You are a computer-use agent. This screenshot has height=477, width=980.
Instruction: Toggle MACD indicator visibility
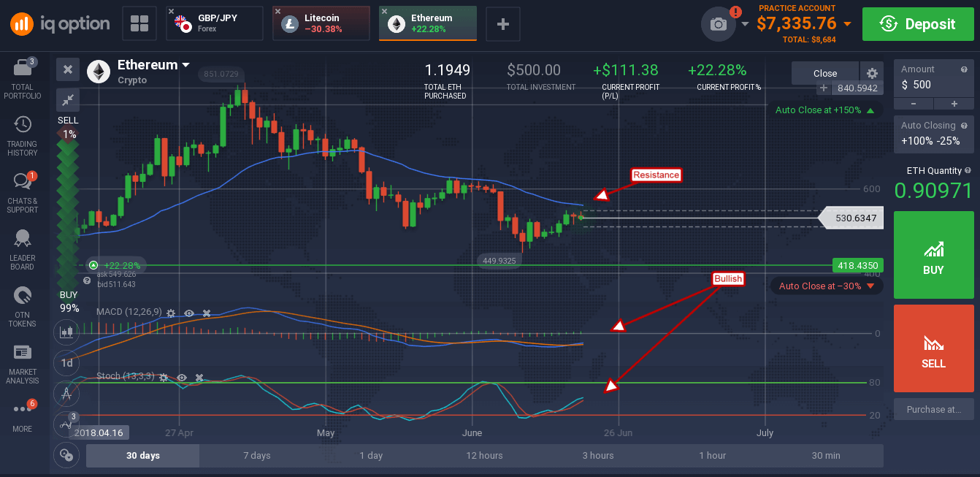189,313
